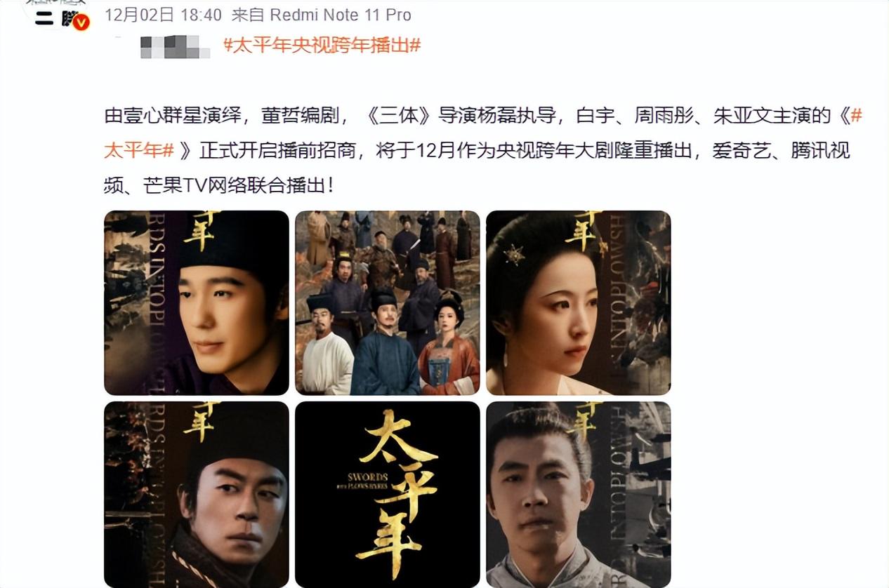The image size is (889, 588).
Task: Open bottom-right poster of man with topknot
Action: (x=579, y=494)
